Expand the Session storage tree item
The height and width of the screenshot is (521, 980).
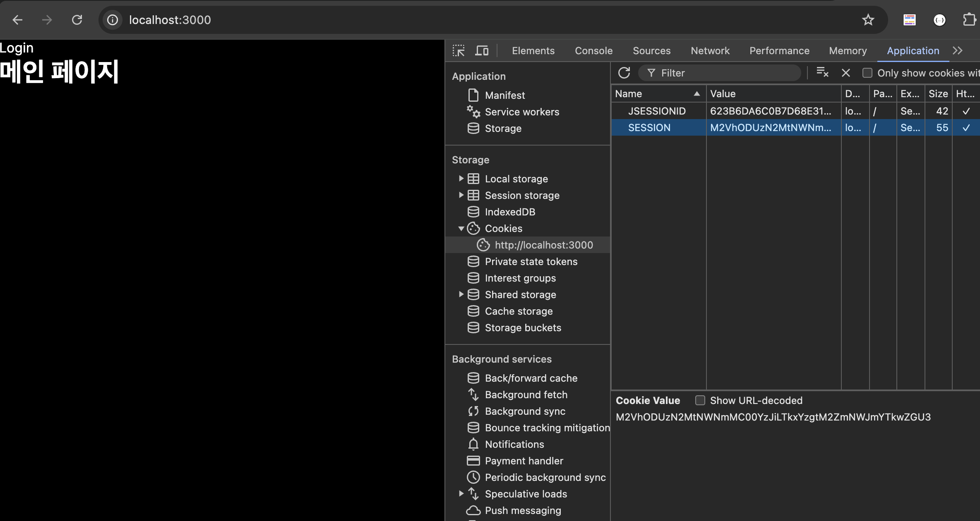pos(461,195)
